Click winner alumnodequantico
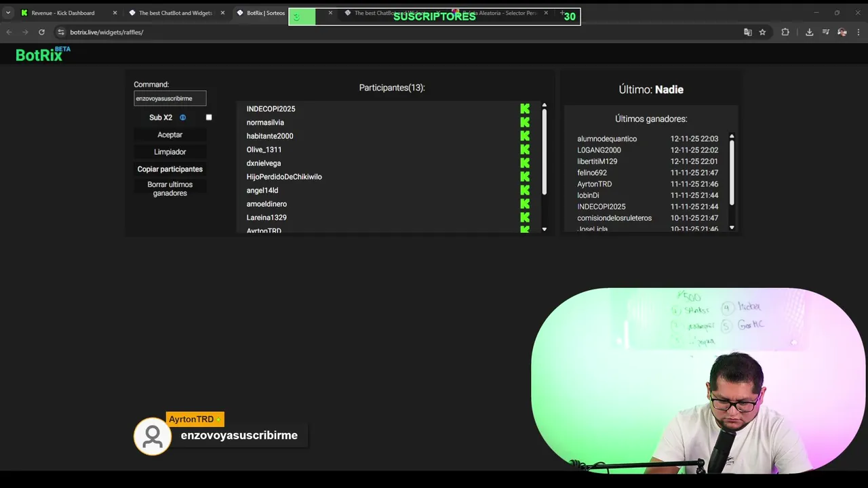The image size is (868, 488). click(x=607, y=139)
